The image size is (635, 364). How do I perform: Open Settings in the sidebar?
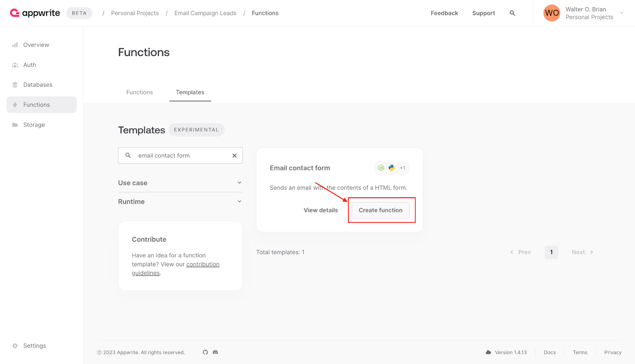point(42,346)
